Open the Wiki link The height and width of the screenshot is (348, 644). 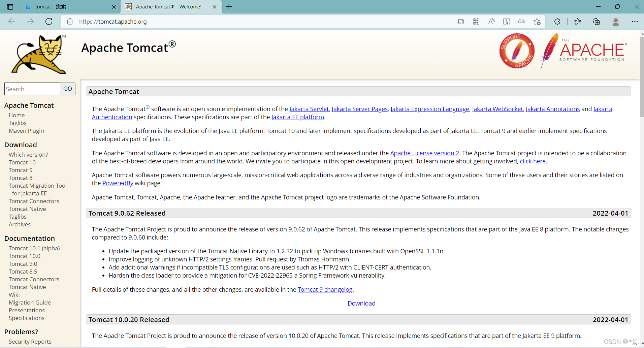click(x=14, y=295)
